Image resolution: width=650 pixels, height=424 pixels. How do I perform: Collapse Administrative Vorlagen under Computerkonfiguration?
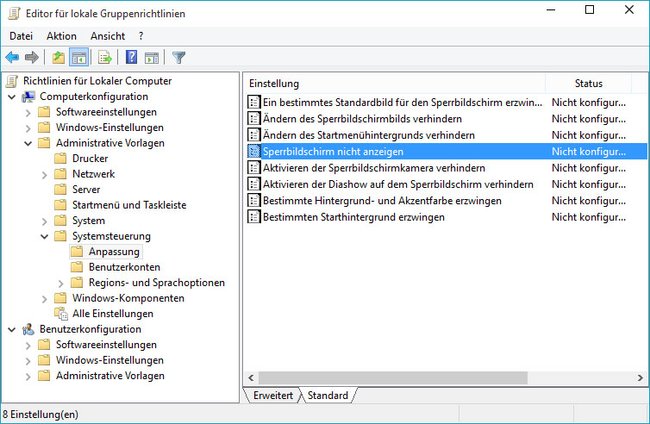[x=28, y=143]
